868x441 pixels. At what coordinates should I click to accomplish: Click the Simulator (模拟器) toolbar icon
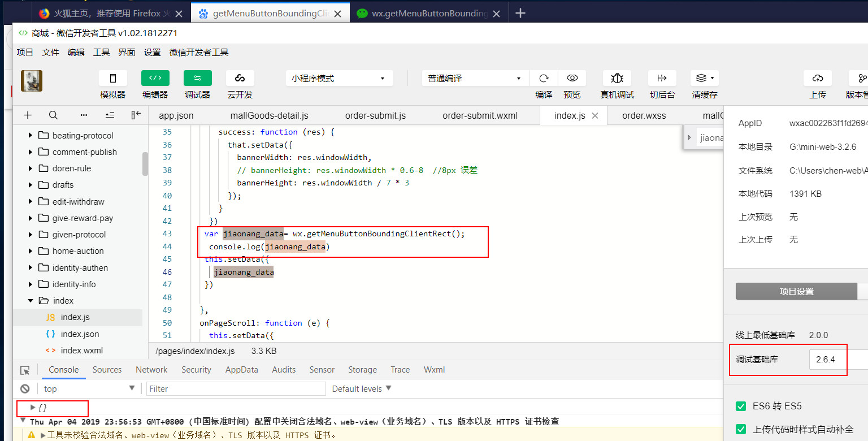[x=112, y=78]
